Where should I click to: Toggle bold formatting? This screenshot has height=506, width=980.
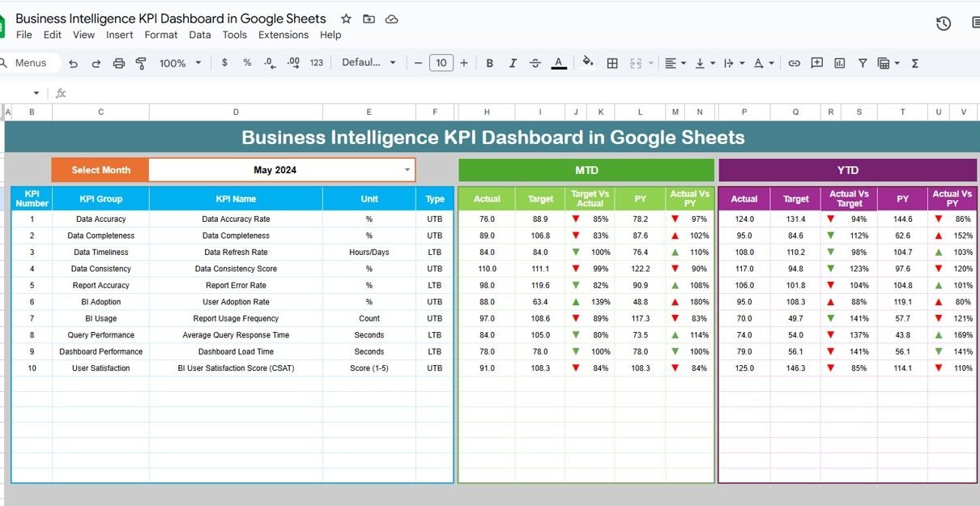coord(489,63)
